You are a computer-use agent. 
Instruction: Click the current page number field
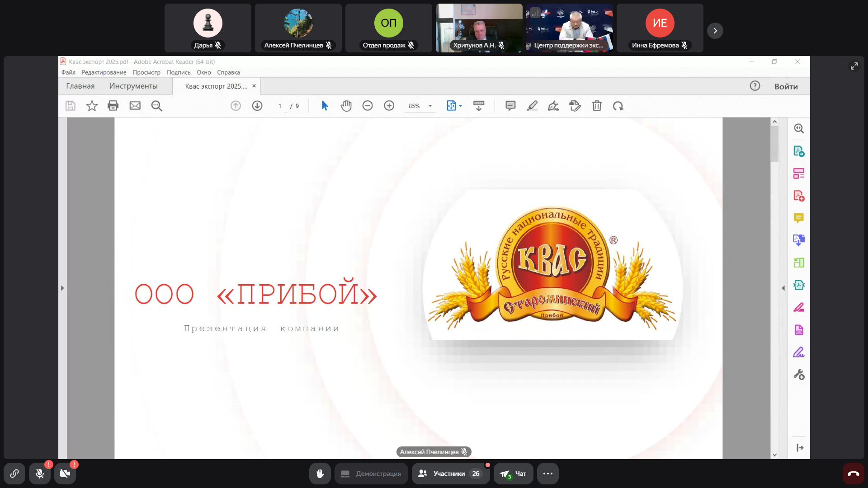point(280,106)
